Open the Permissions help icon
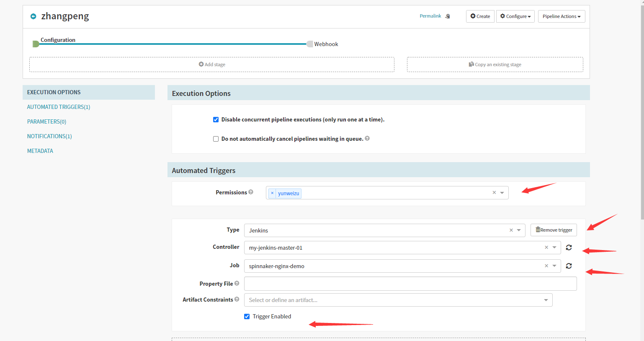The image size is (644, 341). 251,192
